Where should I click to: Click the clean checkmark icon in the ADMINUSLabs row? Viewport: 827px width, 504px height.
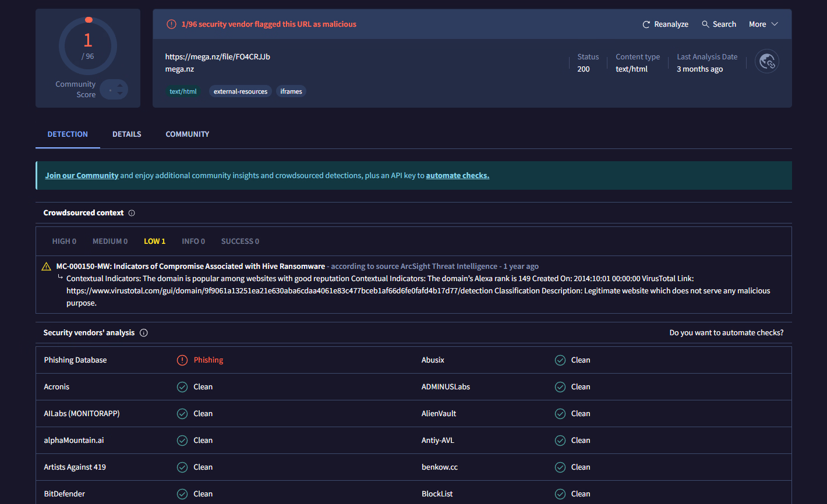(560, 387)
